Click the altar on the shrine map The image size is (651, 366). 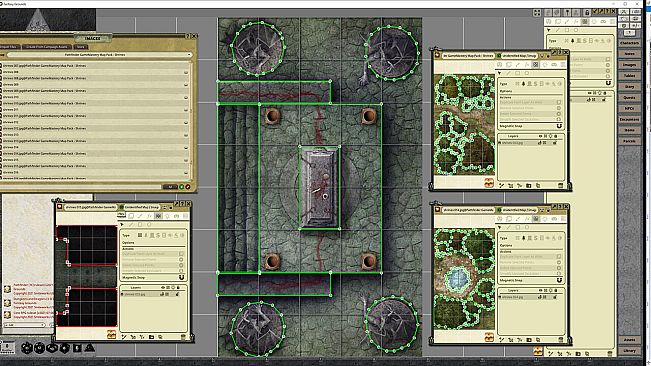[x=319, y=187]
